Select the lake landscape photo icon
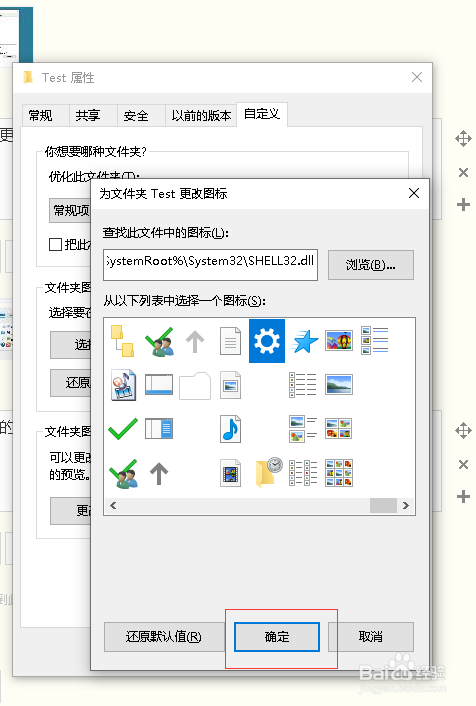This screenshot has height=706, width=476. [x=339, y=385]
